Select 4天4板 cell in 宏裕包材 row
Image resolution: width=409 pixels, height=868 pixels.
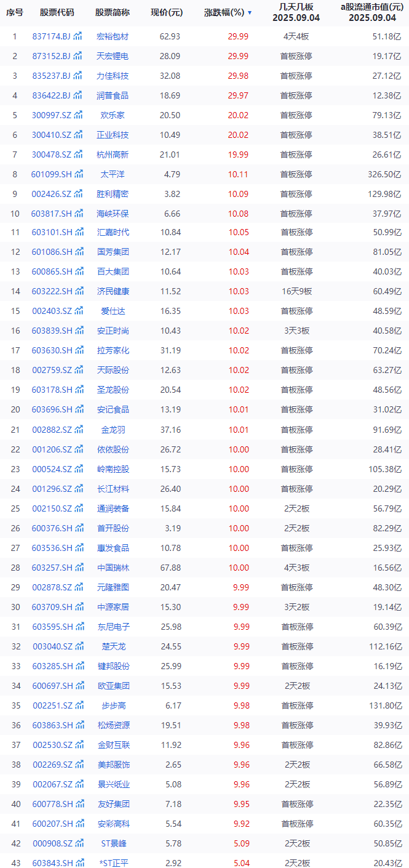(x=296, y=36)
